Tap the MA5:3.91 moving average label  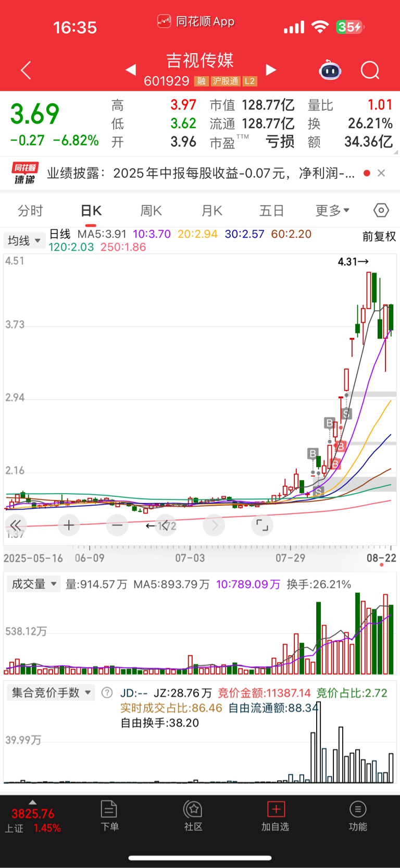pos(102,234)
